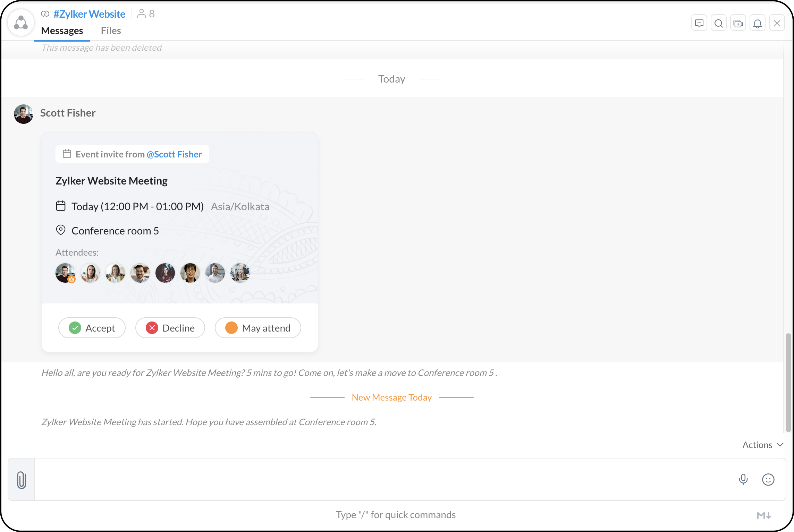
Task: Open the #Zylker Website channel title
Action: 89,14
